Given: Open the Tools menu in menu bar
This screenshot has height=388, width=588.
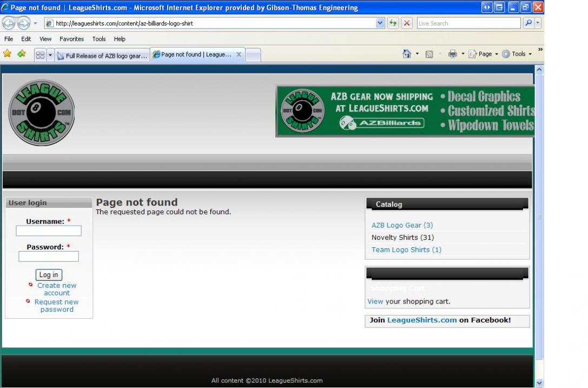Looking at the screenshot, I should (x=99, y=39).
